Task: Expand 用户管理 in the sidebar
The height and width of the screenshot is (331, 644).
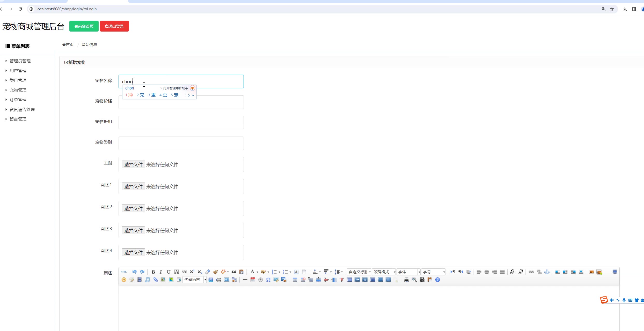Action: 18,71
